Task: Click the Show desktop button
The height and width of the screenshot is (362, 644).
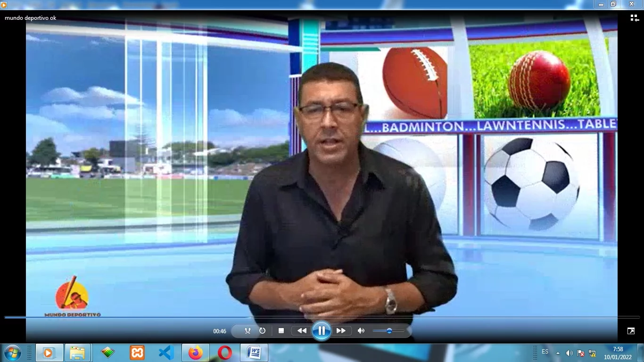Action: point(640,353)
